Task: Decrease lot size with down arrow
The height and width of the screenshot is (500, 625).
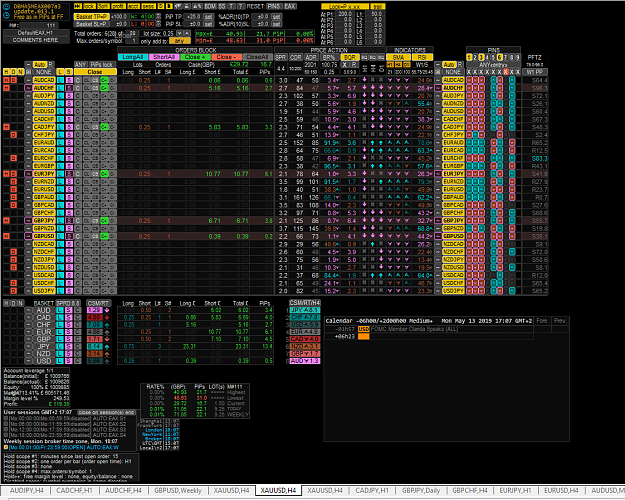Action: point(179,33)
